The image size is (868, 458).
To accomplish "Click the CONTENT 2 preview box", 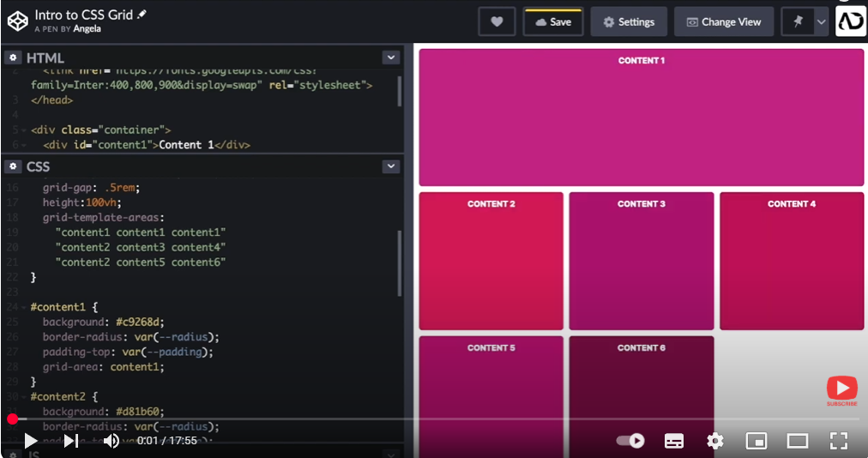I will pyautogui.click(x=491, y=261).
